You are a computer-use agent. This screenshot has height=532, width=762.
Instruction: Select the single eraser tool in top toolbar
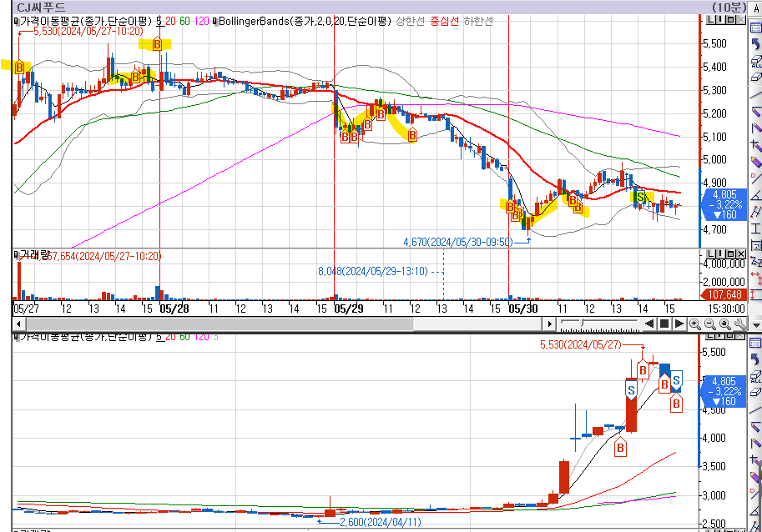click(x=755, y=78)
